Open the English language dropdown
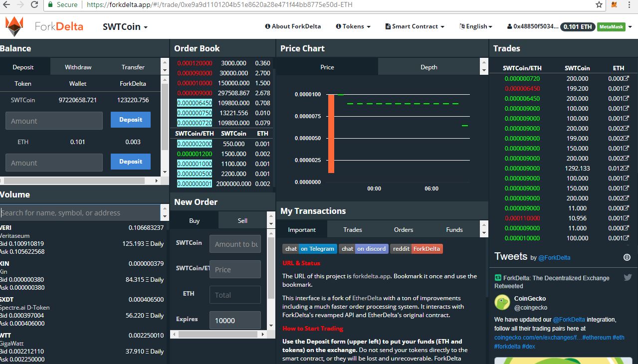The image size is (638, 364). click(476, 26)
